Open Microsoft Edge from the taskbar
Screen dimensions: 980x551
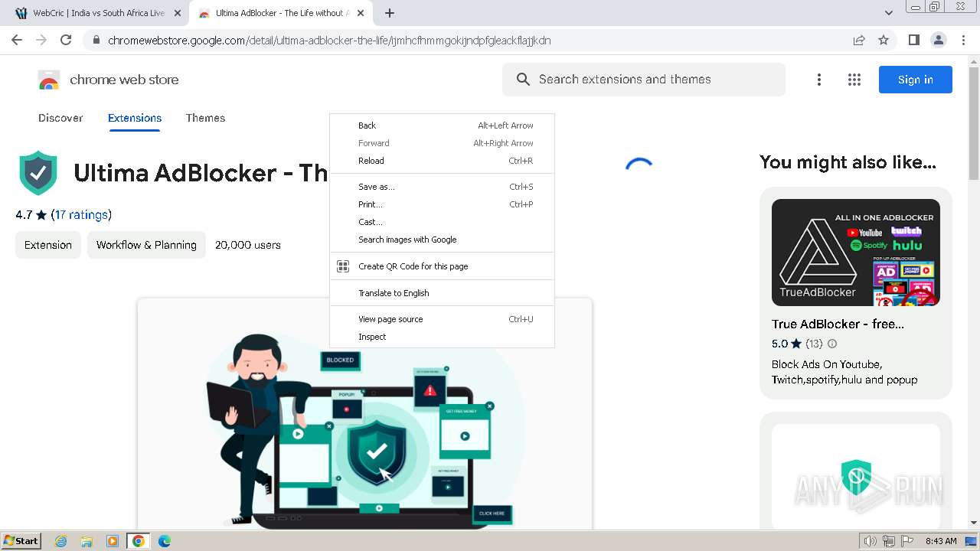pos(164,541)
